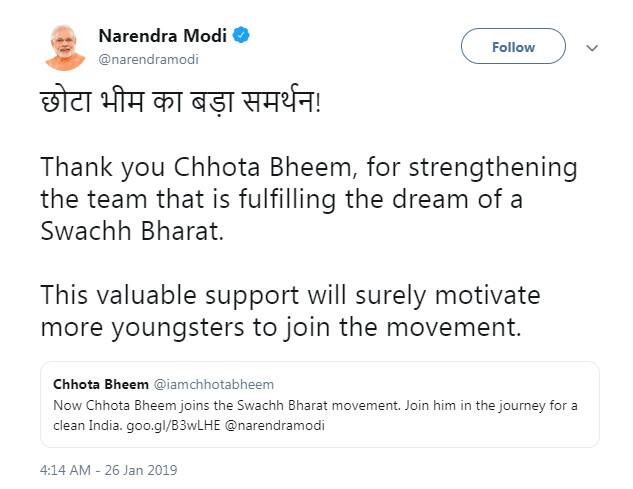This screenshot has width=633, height=489.
Task: Click the Follow button
Action: tap(513, 47)
